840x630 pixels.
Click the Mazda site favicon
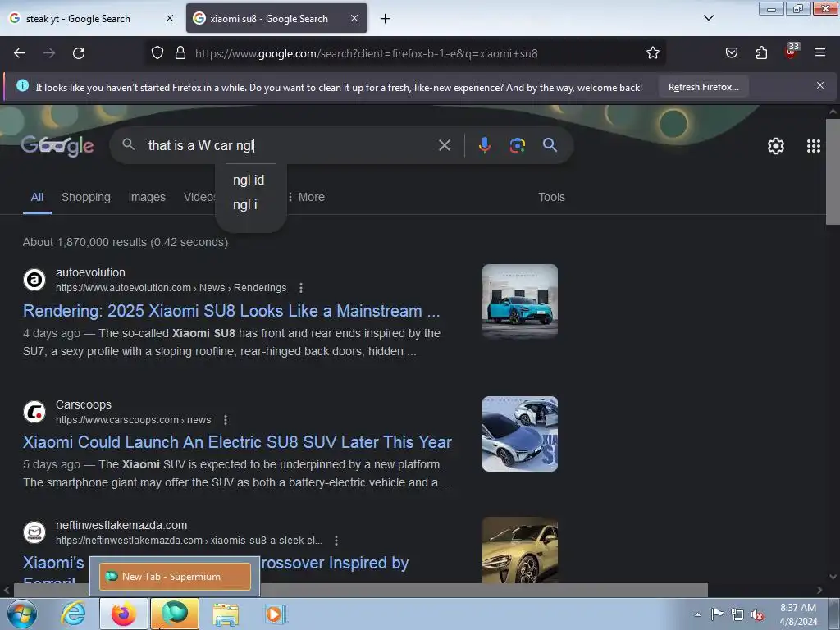[34, 532]
